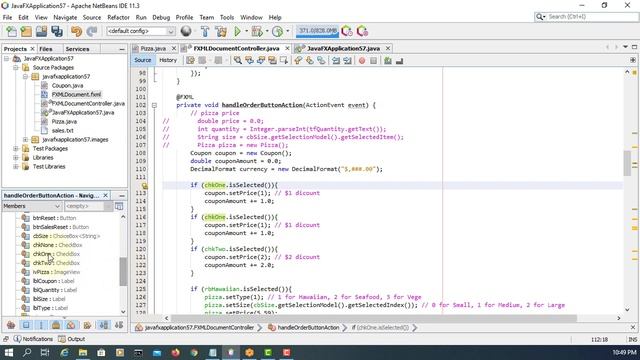Click the New File toolbar icon
Viewport: 640px width, 360px height.
point(11,31)
